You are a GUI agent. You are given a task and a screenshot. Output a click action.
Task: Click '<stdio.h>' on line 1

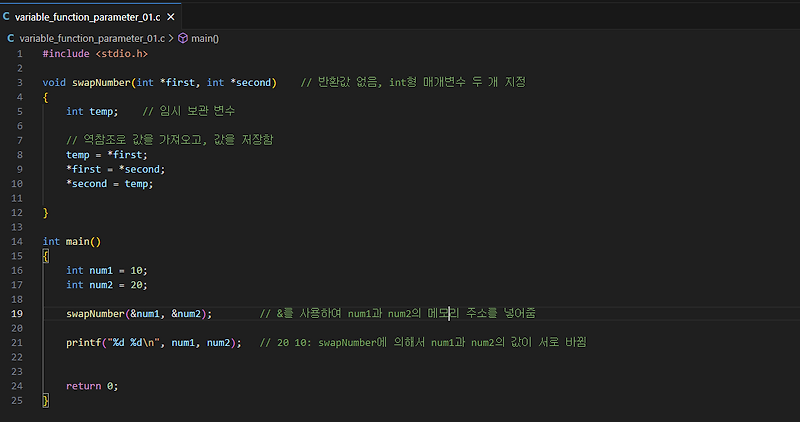(x=122, y=54)
